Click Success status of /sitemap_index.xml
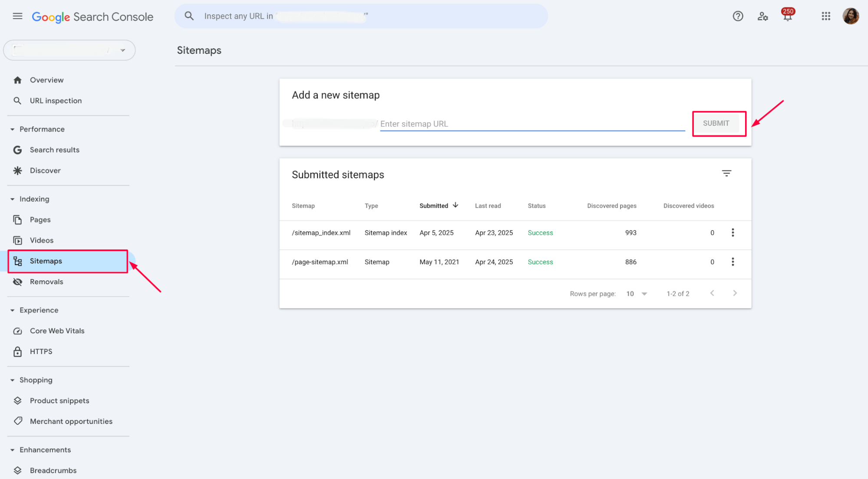Screen dimensions: 868x479 tap(540, 233)
